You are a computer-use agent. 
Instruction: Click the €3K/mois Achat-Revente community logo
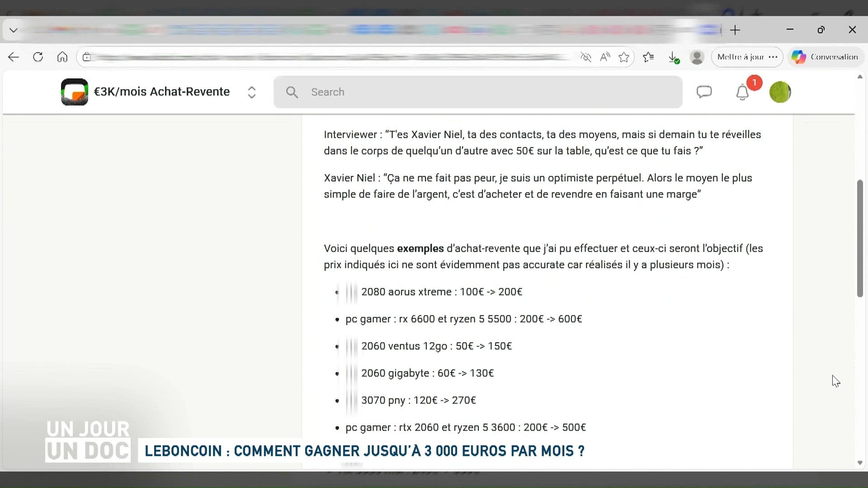click(x=75, y=92)
